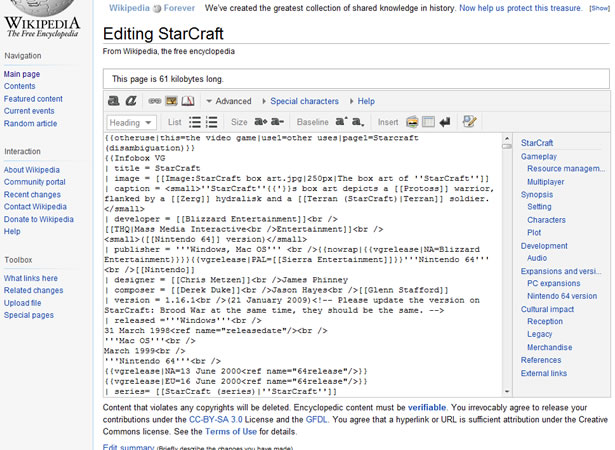Viewport: 615px width, 450px height.
Task: Insert a picture gallery
Action: (412, 122)
